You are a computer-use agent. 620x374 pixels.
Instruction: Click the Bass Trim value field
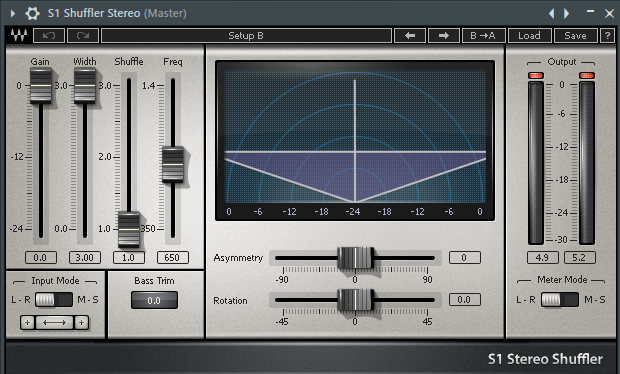coord(154,300)
